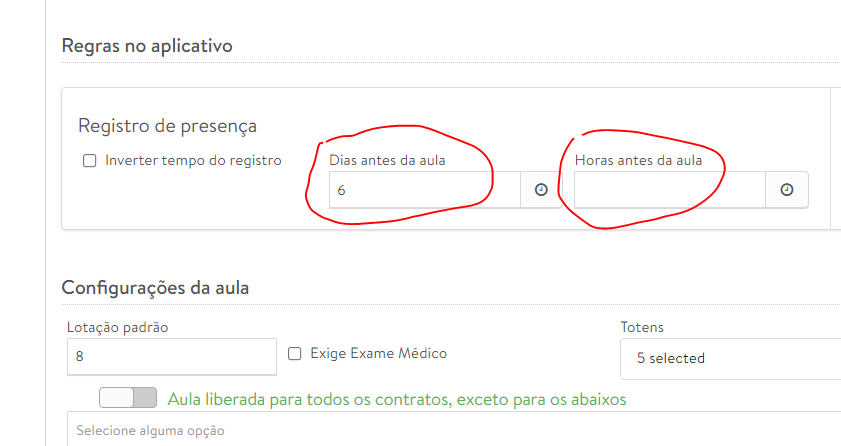Click the 'Totens' label
Screen dimensions: 841x446
[x=642, y=327]
